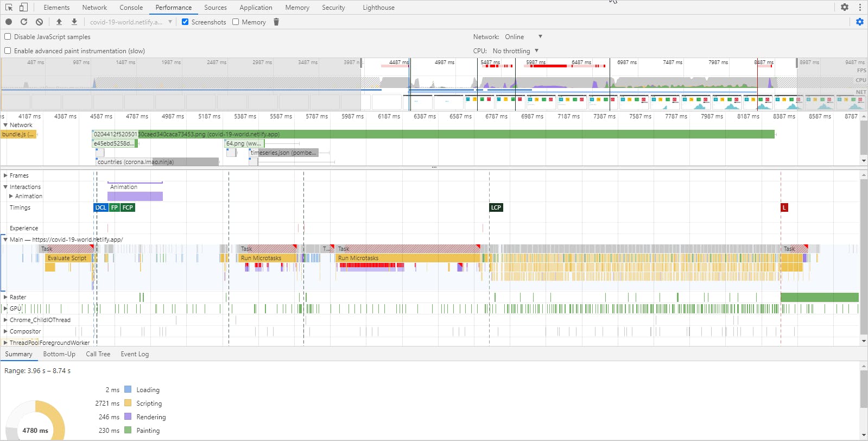Switch to the Network tab
The image size is (868, 441).
click(x=94, y=8)
